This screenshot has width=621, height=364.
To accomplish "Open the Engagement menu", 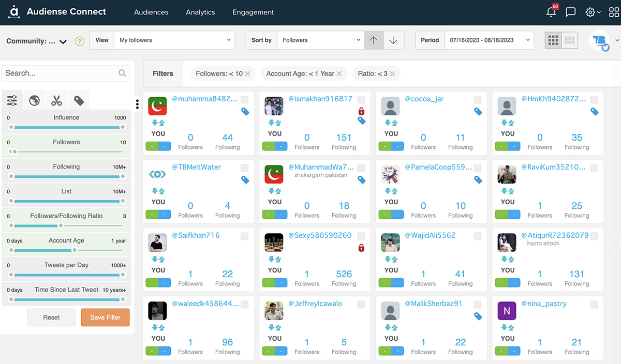I will pos(253,12).
